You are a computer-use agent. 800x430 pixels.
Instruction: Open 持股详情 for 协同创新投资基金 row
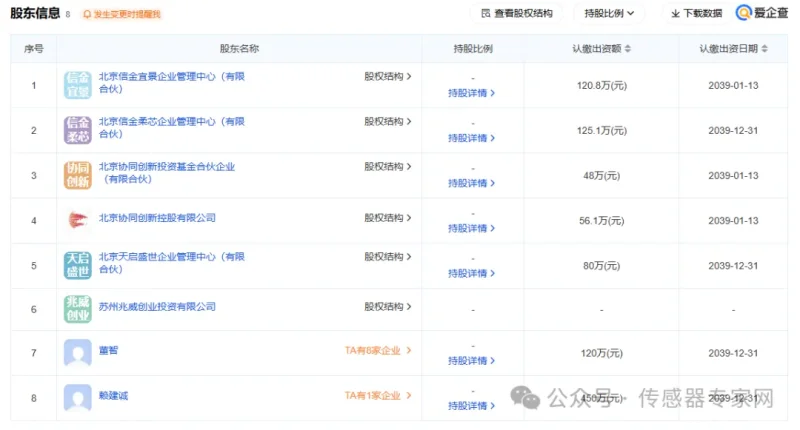tap(471, 183)
